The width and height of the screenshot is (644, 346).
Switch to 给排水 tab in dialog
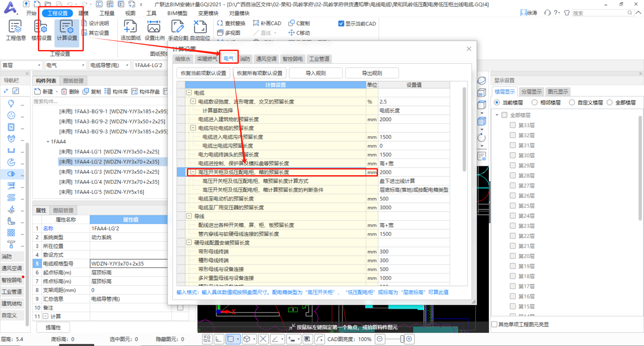point(183,59)
